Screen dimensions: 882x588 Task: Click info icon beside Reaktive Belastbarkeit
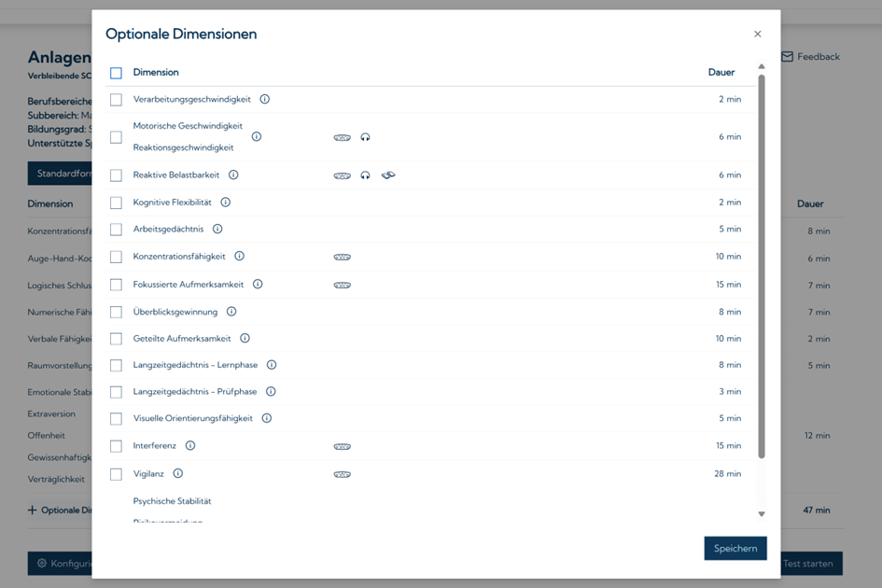233,175
